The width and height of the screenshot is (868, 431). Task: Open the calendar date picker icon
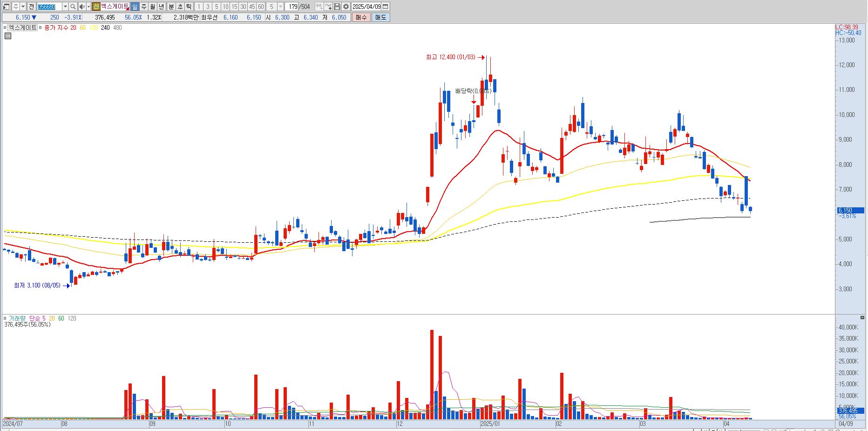(x=386, y=7)
